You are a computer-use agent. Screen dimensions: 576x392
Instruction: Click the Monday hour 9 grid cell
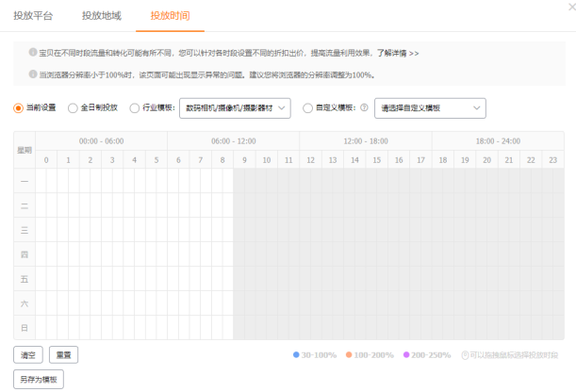(x=245, y=181)
